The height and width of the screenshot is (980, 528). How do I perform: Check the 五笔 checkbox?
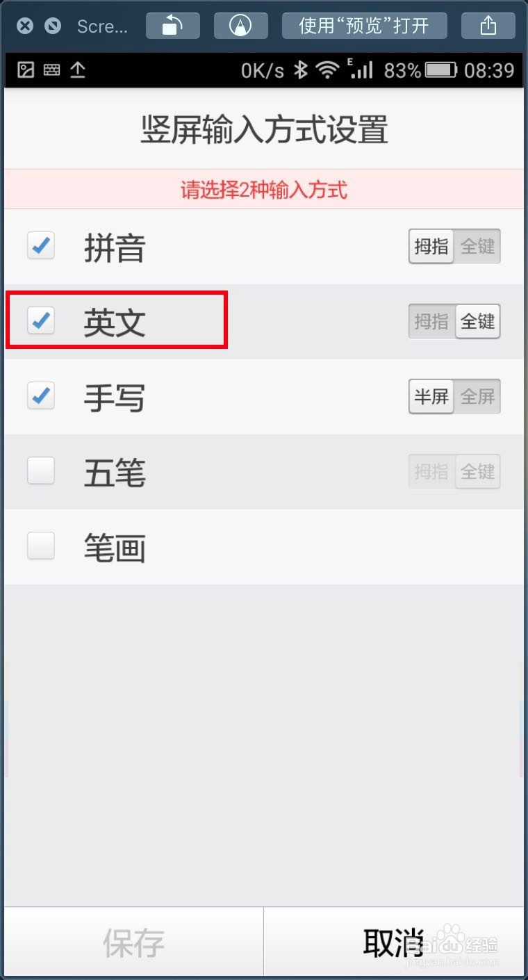pyautogui.click(x=41, y=471)
